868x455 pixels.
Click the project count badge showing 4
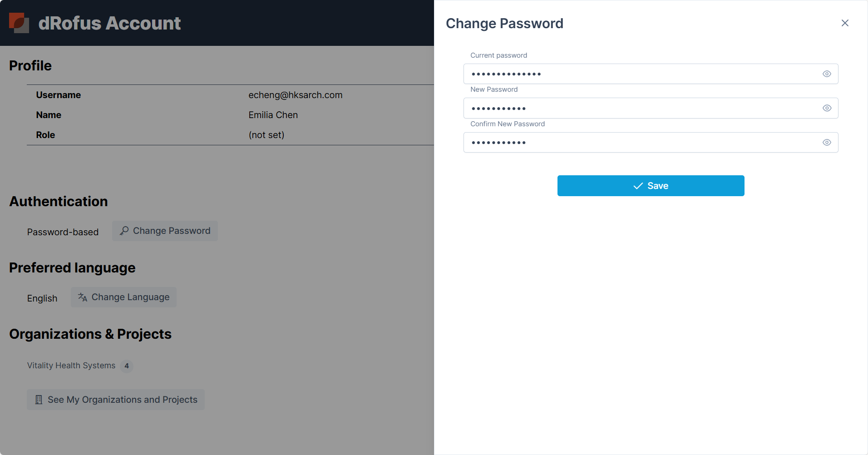127,366
